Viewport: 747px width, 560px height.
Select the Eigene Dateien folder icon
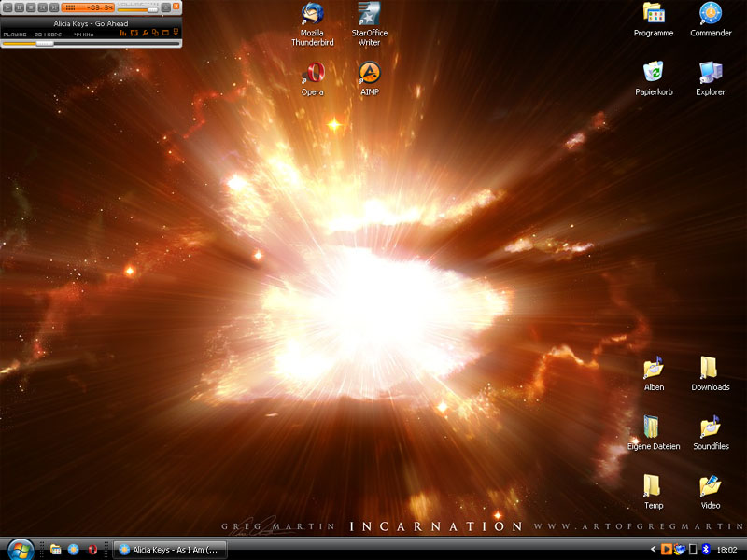[654, 433]
